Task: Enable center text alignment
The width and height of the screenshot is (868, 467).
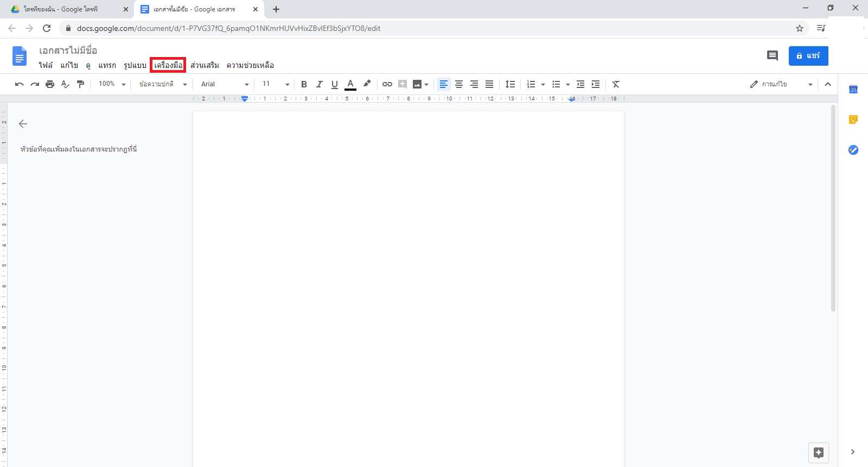Action: [459, 84]
